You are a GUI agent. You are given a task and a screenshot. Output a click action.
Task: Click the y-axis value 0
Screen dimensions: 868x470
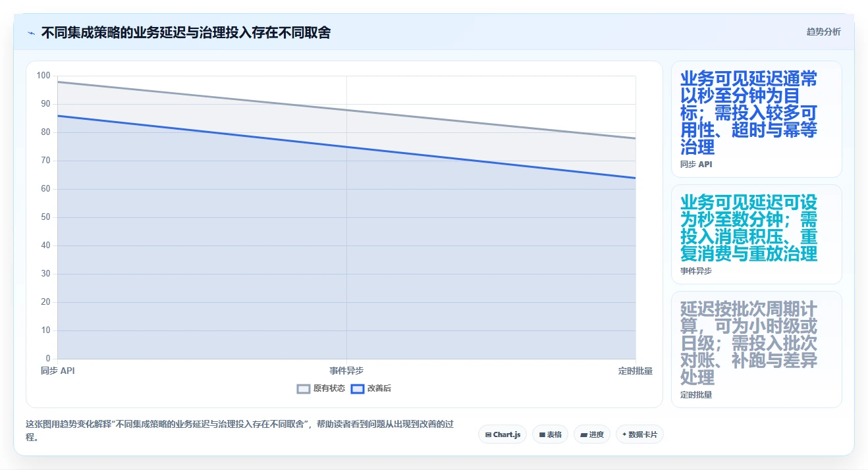(x=47, y=359)
